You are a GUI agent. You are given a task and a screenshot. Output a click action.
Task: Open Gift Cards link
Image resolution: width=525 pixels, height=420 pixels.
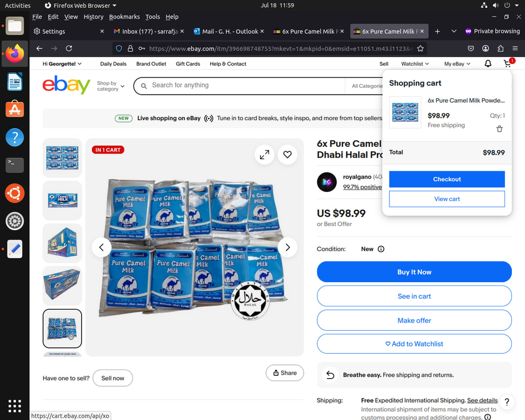[188, 64]
